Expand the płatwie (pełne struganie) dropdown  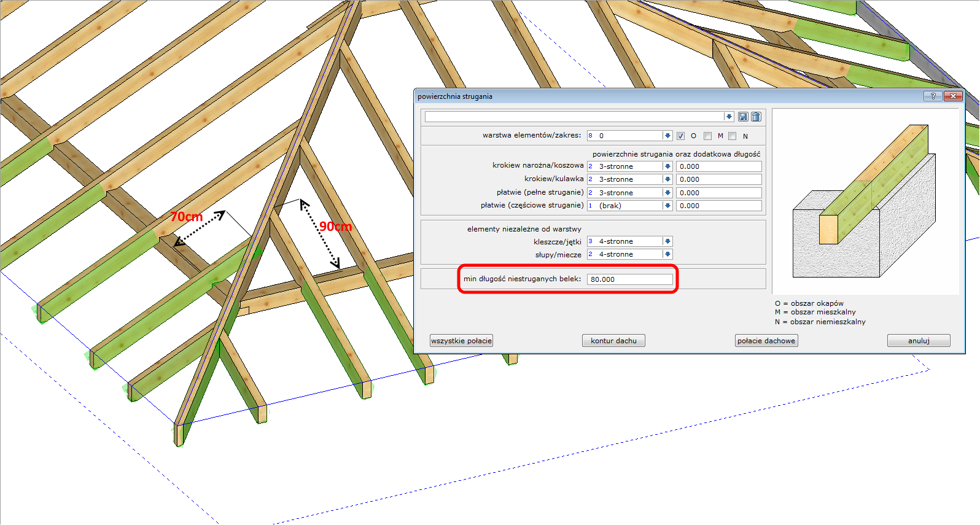[667, 193]
